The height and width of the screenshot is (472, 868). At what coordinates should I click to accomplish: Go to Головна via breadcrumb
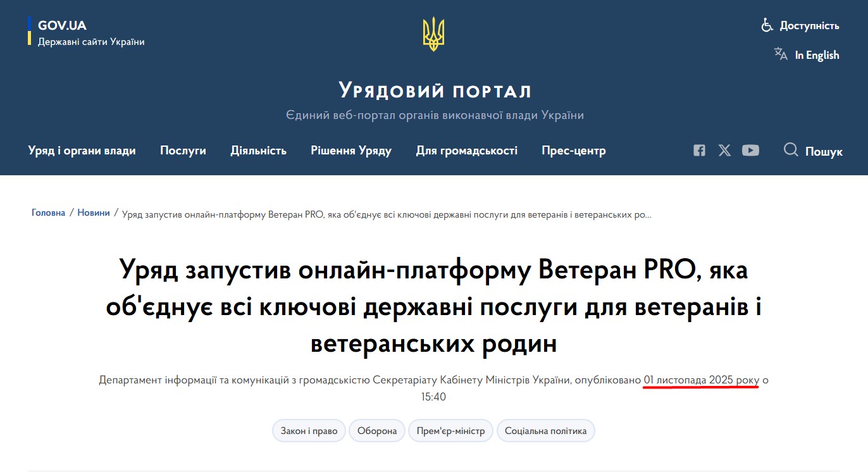[x=48, y=213]
